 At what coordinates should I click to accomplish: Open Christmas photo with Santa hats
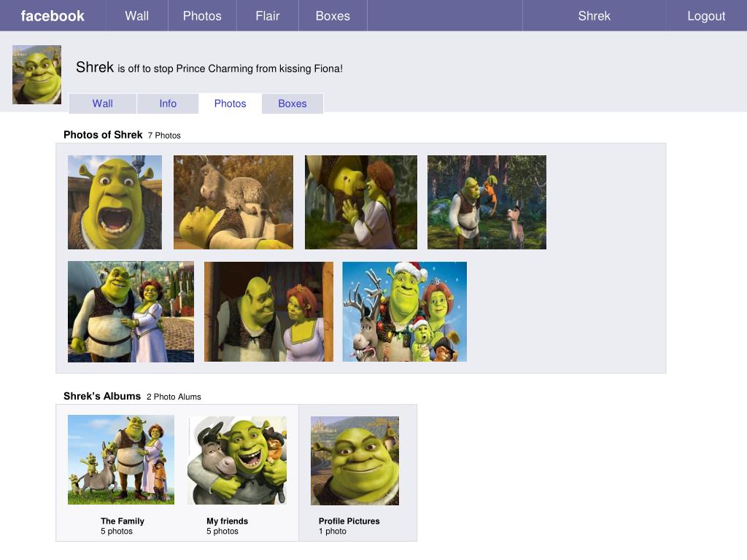point(404,311)
